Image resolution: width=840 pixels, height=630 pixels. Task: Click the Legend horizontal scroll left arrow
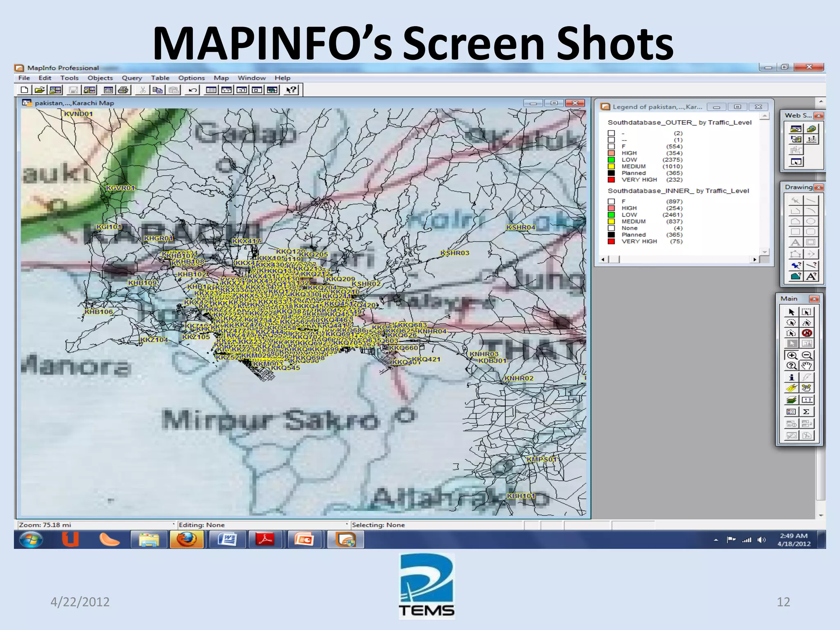tap(603, 259)
